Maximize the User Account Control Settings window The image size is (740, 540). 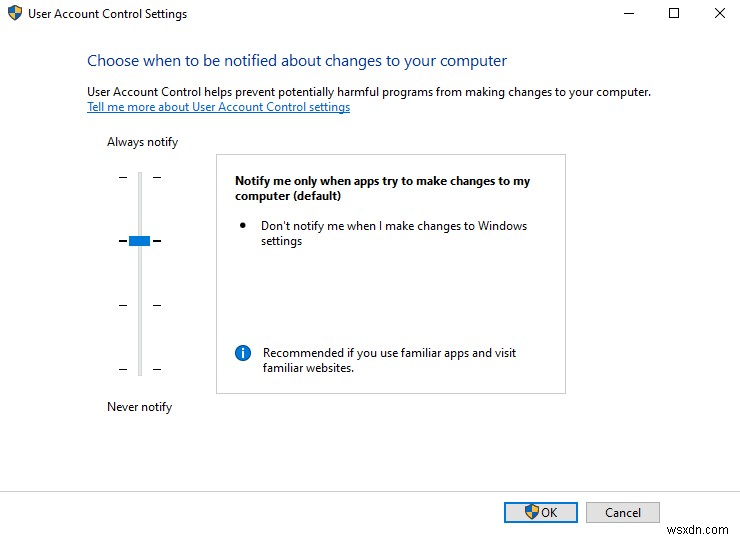(674, 13)
